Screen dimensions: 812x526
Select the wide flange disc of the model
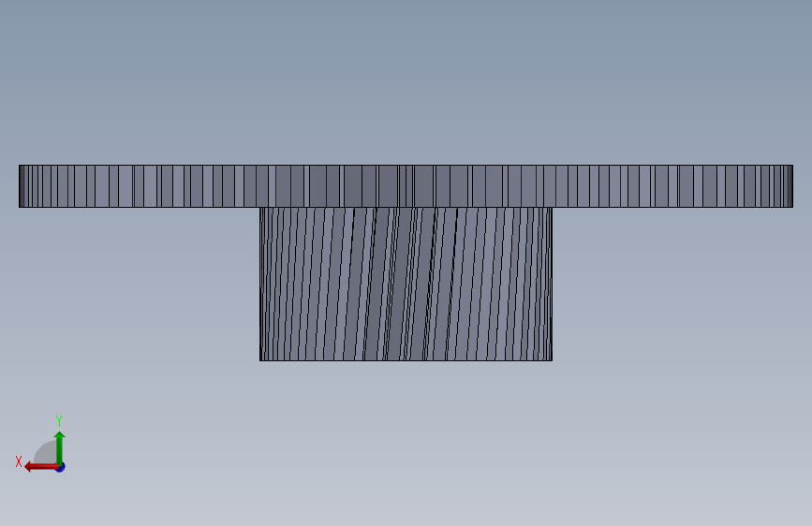(406, 186)
